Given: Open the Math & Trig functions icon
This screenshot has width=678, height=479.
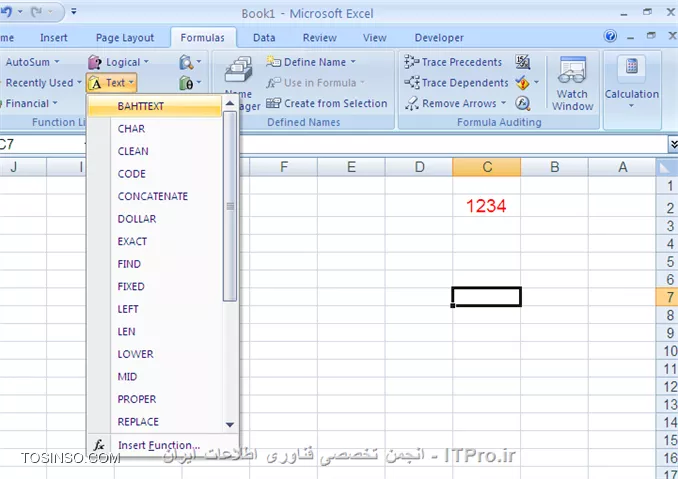Looking at the screenshot, I should coord(190,83).
